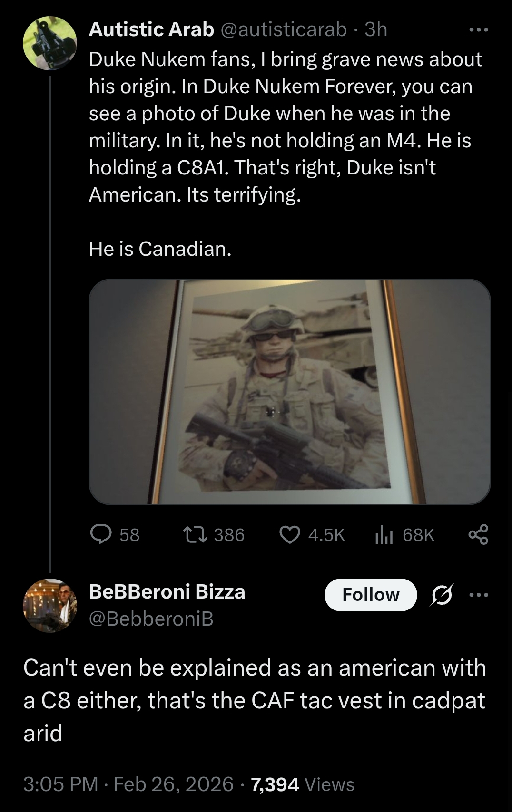Open Autistic Arab's profile avatar
Screen dimensions: 512x812
point(50,43)
